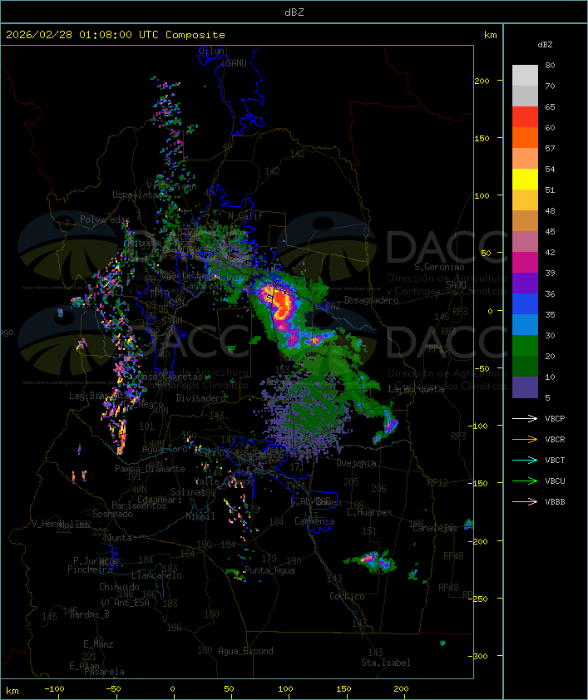
Task: Select the dark orange 57-60 dBZ swatch
Action: [x=525, y=137]
